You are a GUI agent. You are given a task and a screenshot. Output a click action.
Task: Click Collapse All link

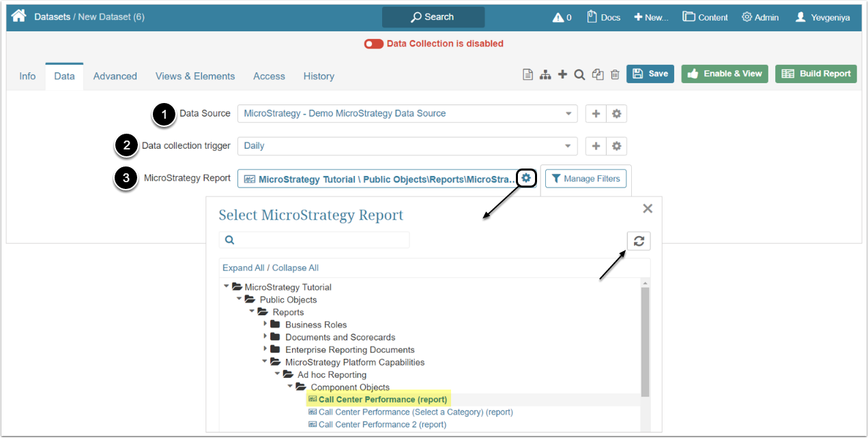click(295, 268)
